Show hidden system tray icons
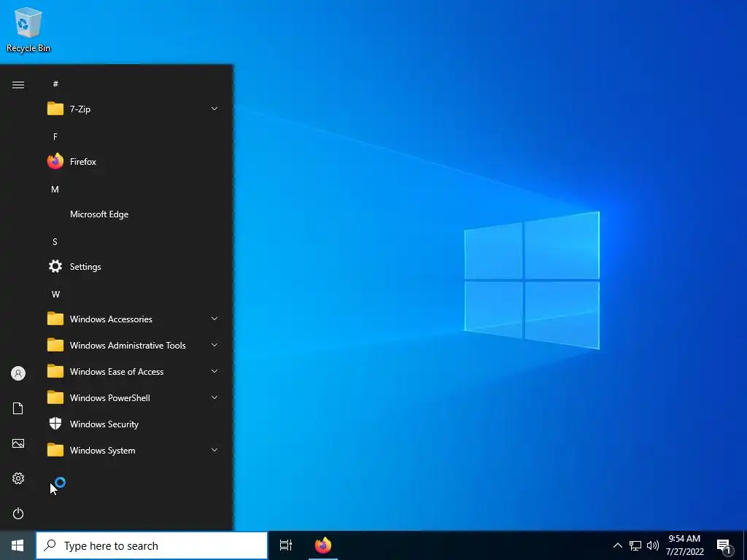This screenshot has width=747, height=560. click(x=617, y=545)
